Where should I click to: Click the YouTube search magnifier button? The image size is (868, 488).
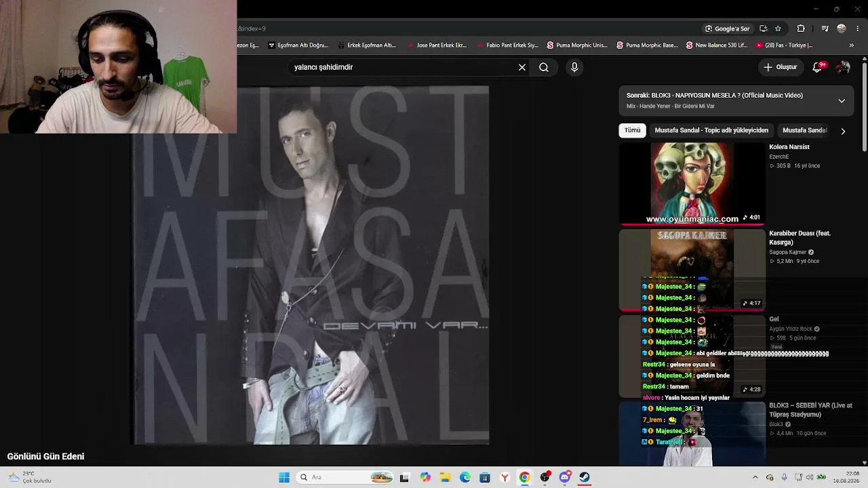coord(544,67)
